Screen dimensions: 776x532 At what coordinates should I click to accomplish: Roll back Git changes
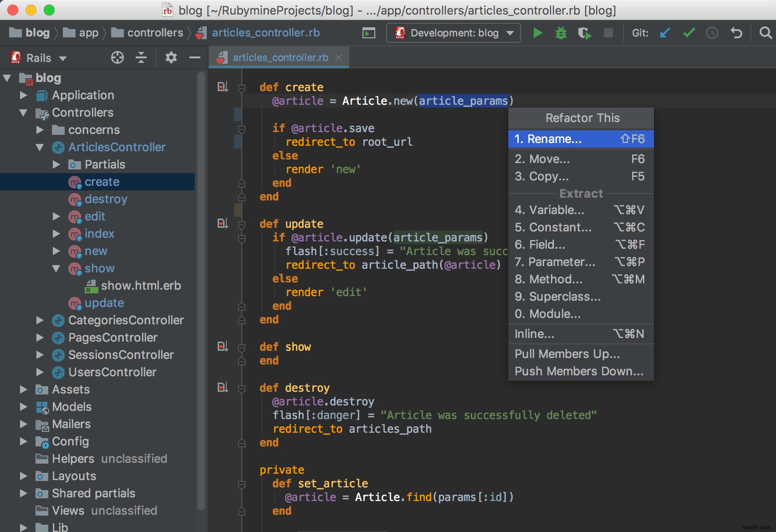(736, 32)
